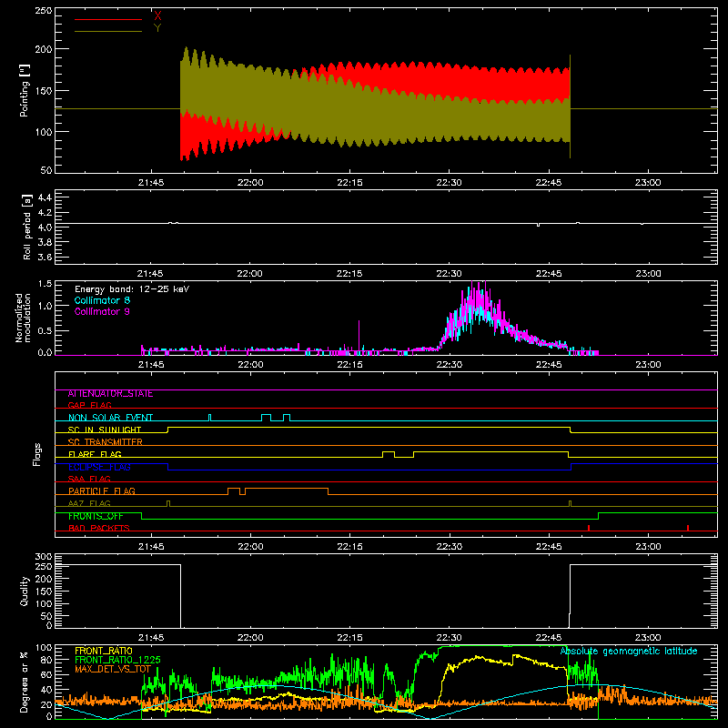Click the BAD_PACKETS red marker after 23:00
The width and height of the screenshot is (728, 728).
tap(688, 528)
